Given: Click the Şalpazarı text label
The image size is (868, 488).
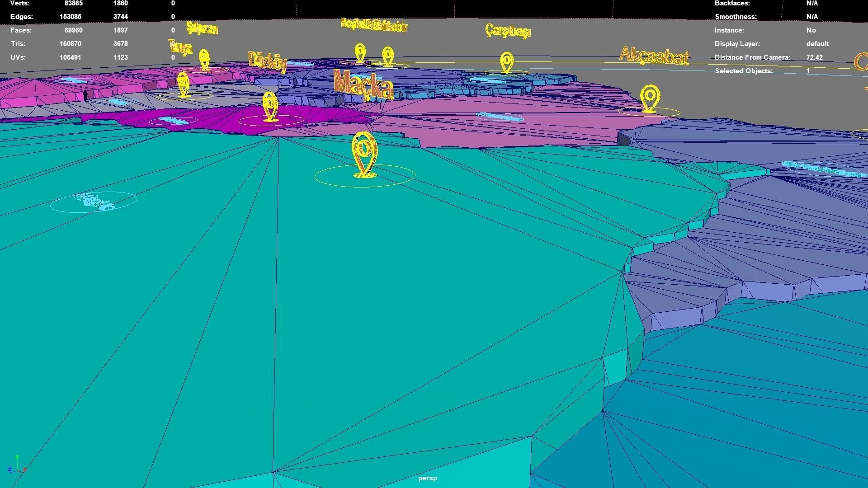Looking at the screenshot, I should (202, 28).
